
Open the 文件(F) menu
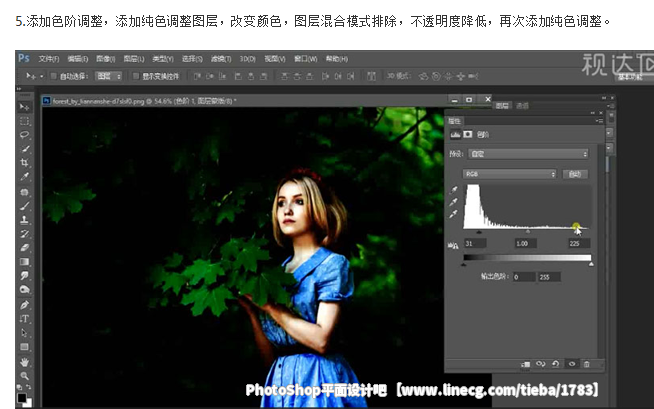click(49, 59)
